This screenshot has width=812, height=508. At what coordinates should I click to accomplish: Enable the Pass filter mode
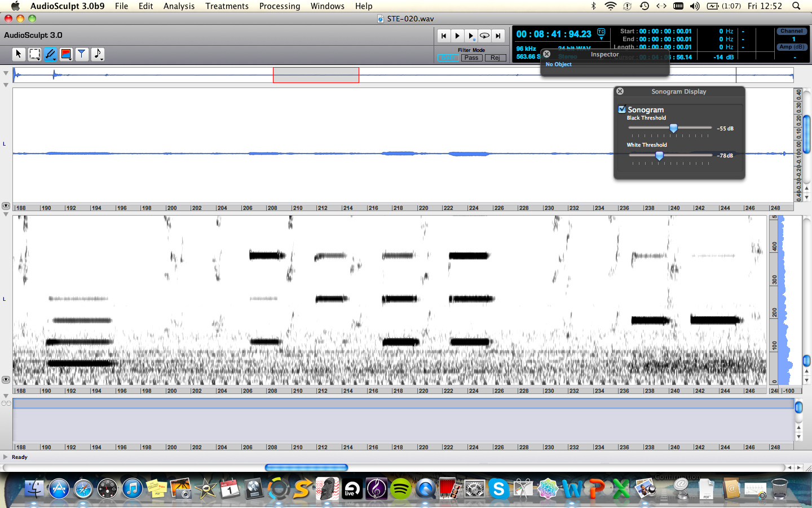471,58
